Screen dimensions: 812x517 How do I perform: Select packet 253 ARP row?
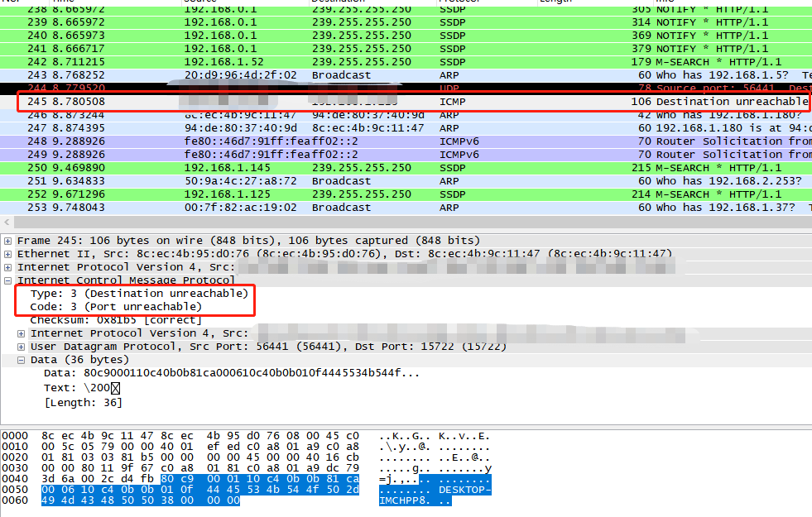[x=406, y=208]
